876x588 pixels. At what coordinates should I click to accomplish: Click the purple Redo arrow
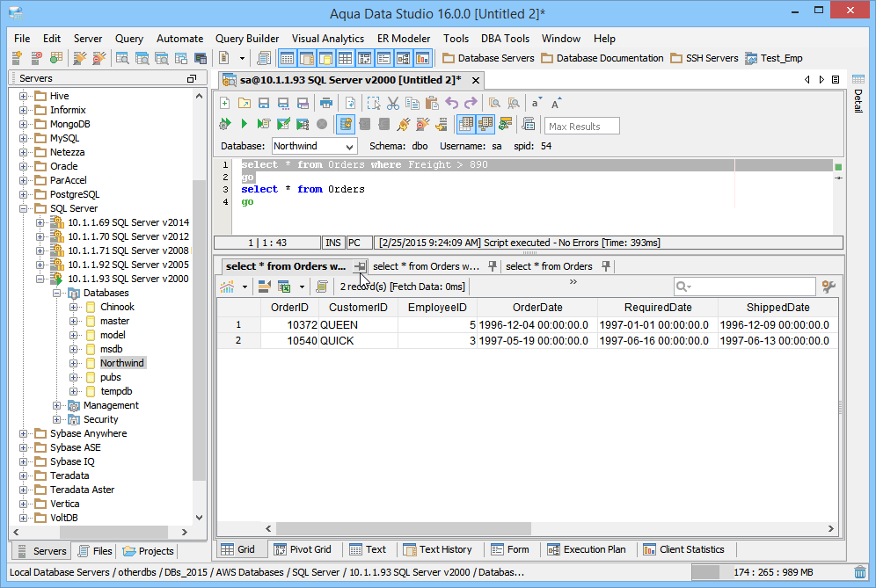click(x=471, y=103)
